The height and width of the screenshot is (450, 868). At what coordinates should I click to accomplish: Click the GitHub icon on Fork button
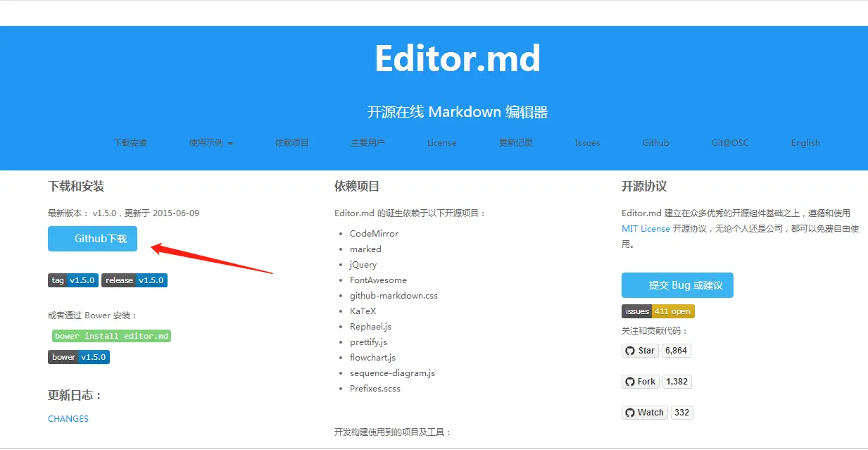tap(630, 382)
